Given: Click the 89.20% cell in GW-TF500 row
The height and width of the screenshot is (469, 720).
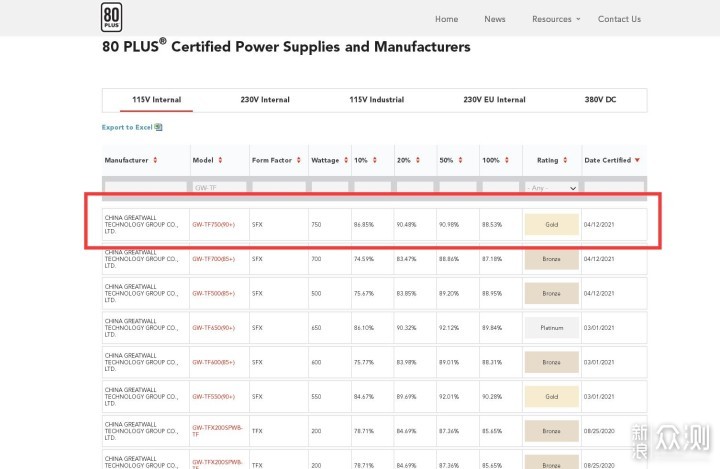Looking at the screenshot, I should (449, 294).
